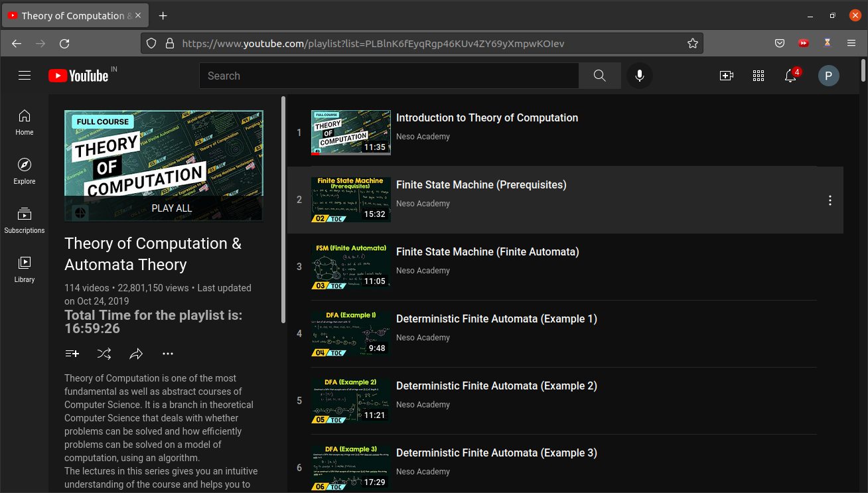The image size is (868, 493).
Task: Click Neso Academy under Finite State Machine (Finite Automata)
Action: tap(423, 271)
